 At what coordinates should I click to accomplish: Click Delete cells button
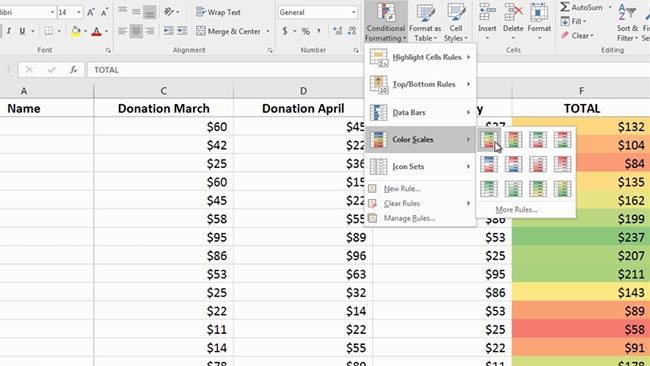(513, 22)
